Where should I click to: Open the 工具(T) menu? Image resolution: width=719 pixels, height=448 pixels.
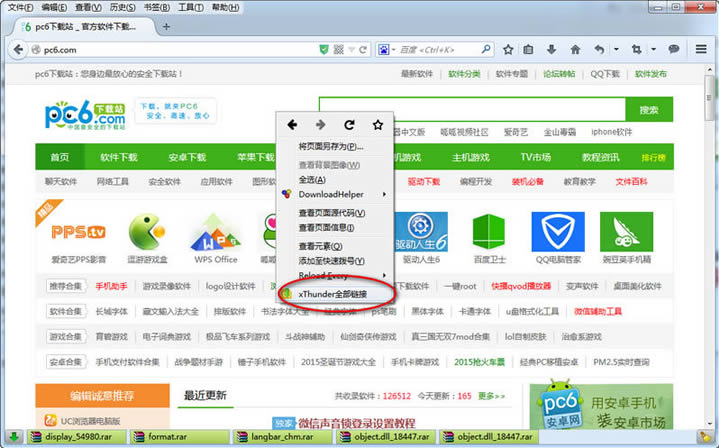pos(191,7)
